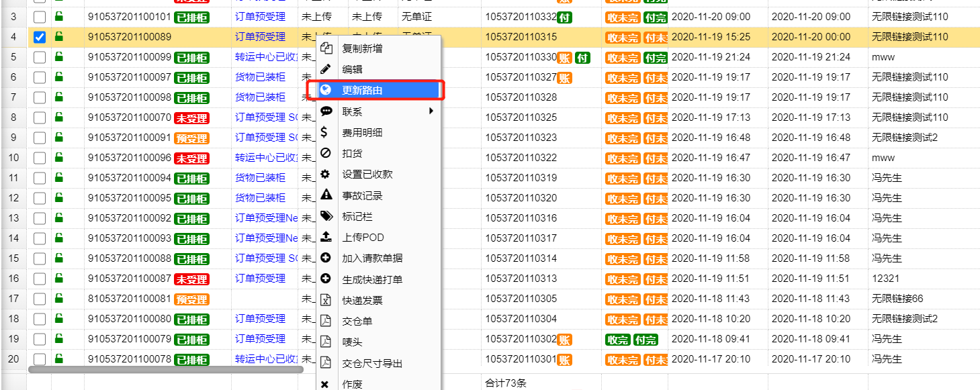Open the 订单预受理 link of order 910537201100079
Viewport: 980px width, 390px height.
pyautogui.click(x=260, y=338)
